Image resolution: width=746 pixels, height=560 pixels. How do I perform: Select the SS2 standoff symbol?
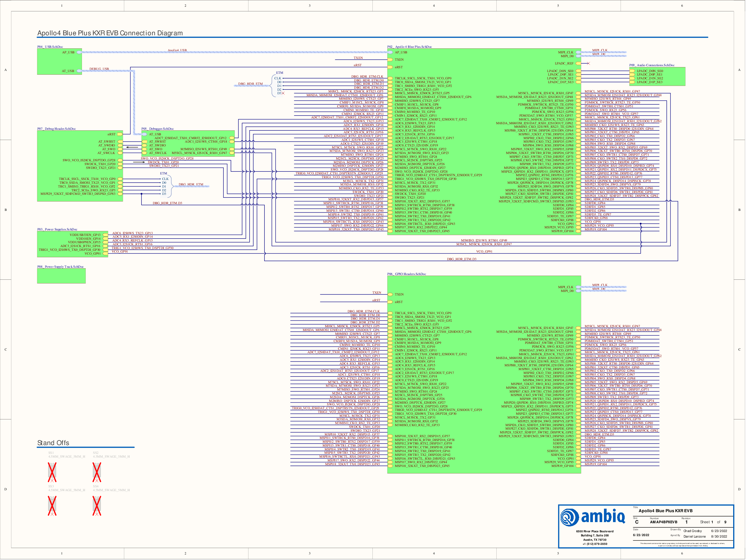97,472
